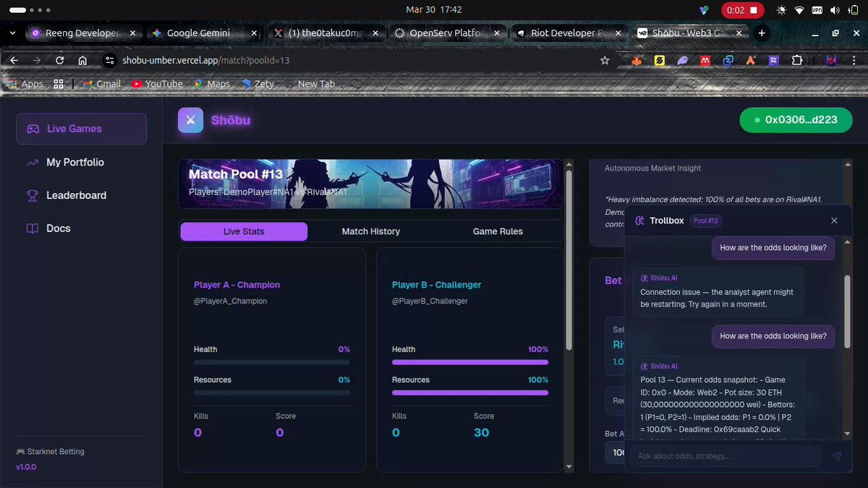The image size is (868, 488).
Task: Open the Wi-Fi status in the top bar
Action: point(799,10)
